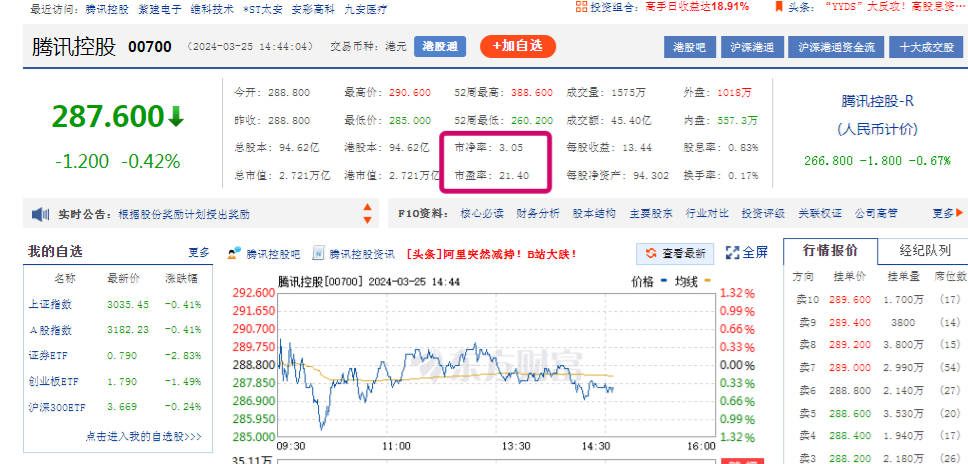968x464 pixels.
Task: Open A股指数 in my watchlist
Action: click(51, 329)
